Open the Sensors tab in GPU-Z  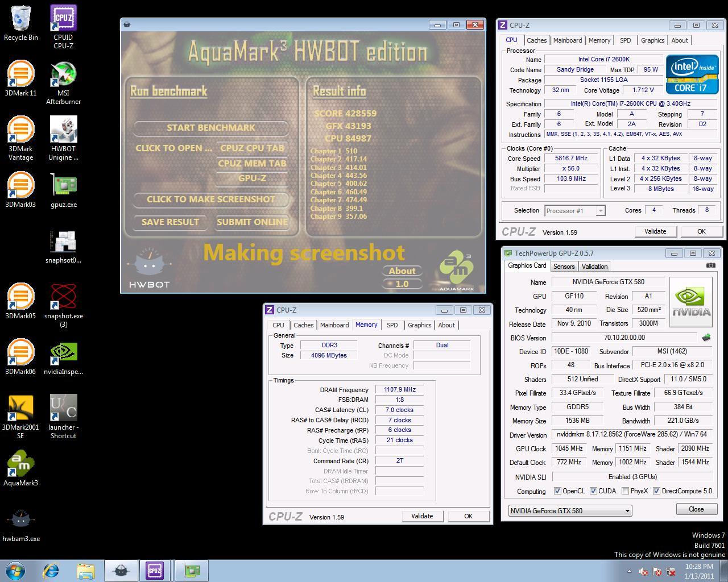(x=564, y=267)
